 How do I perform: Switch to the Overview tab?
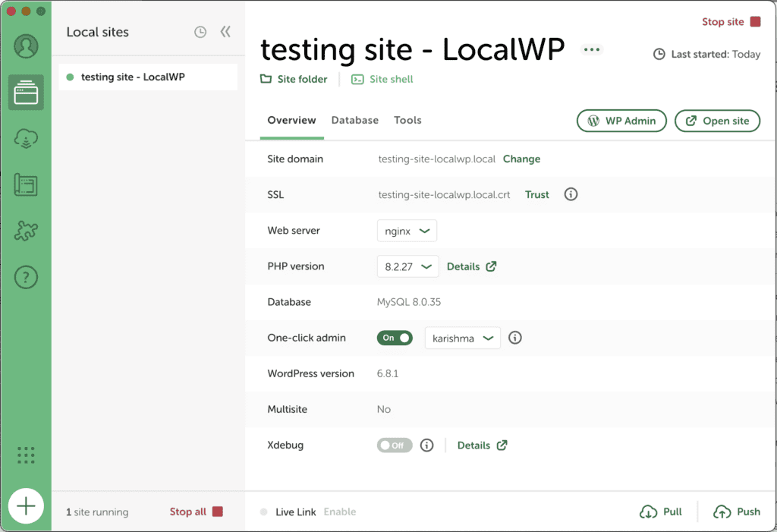(x=291, y=120)
